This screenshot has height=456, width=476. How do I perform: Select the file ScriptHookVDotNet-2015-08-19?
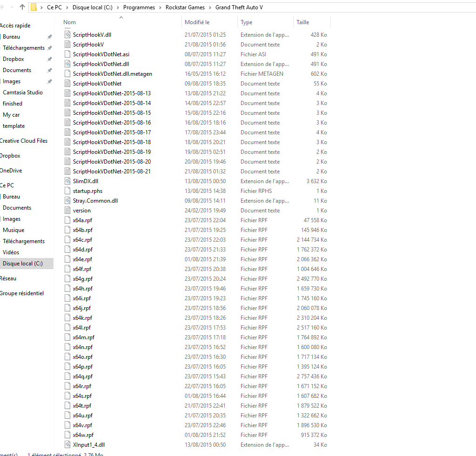point(112,152)
